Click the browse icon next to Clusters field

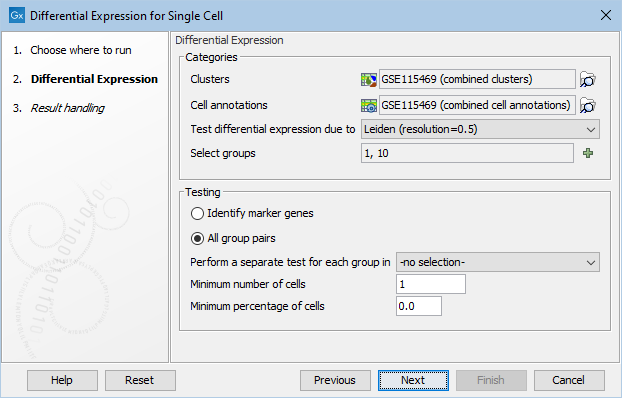pos(587,79)
